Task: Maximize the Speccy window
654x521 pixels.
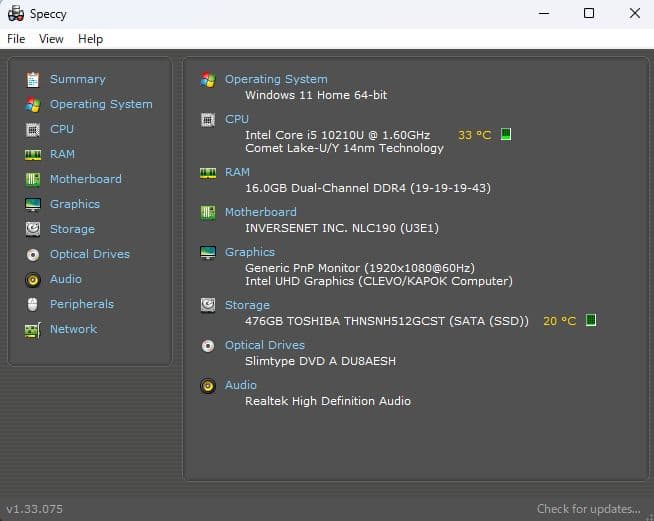Action: [589, 13]
